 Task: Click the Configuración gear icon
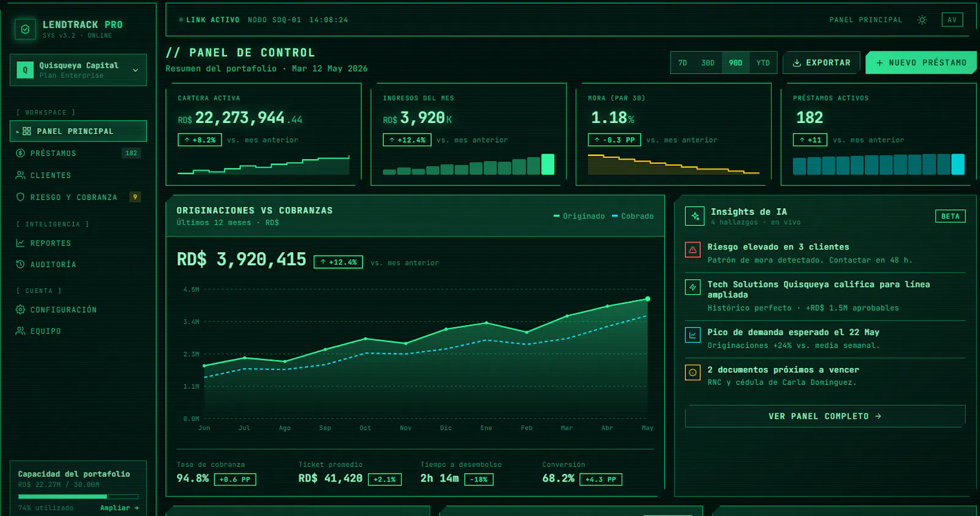tap(20, 310)
